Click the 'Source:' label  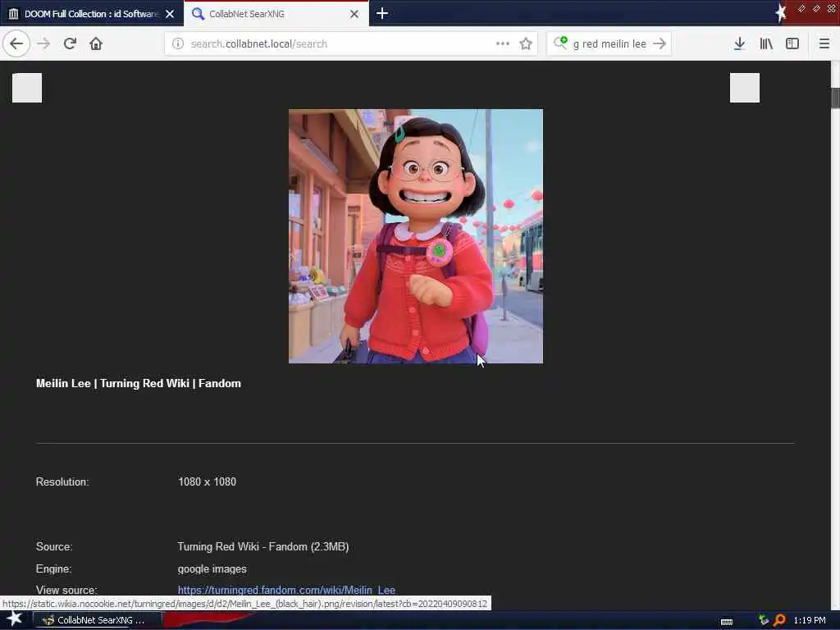pyautogui.click(x=54, y=546)
